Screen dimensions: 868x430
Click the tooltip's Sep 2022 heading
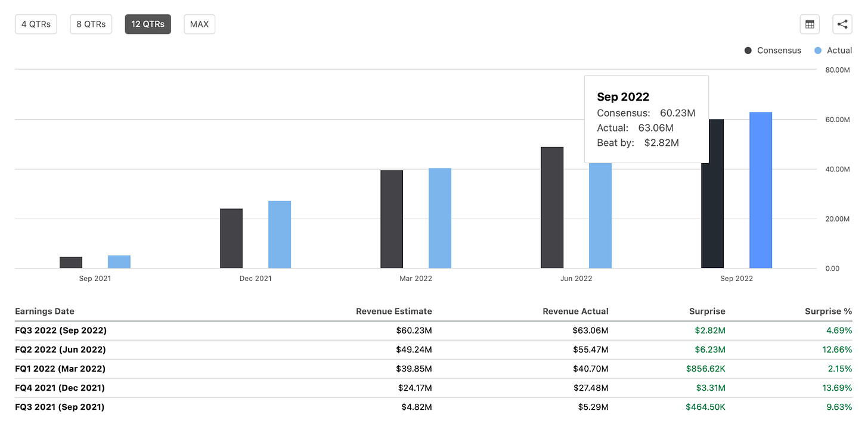pyautogui.click(x=623, y=96)
